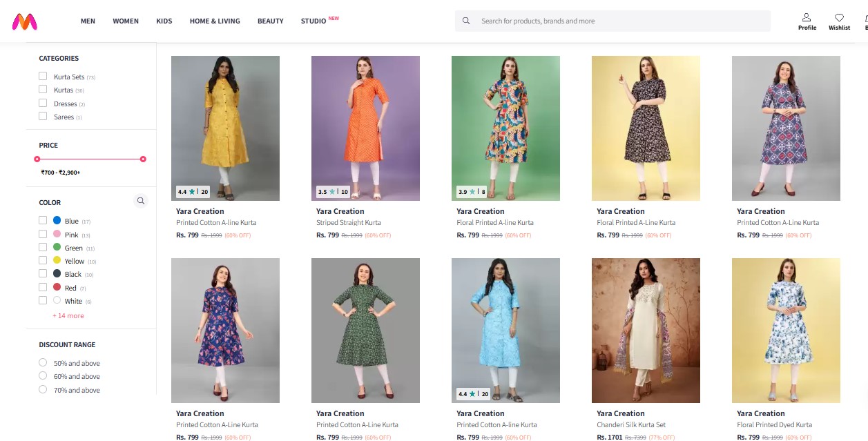Screen dimensions: 868x441
Task: Tick the Green color filter
Action: point(43,248)
